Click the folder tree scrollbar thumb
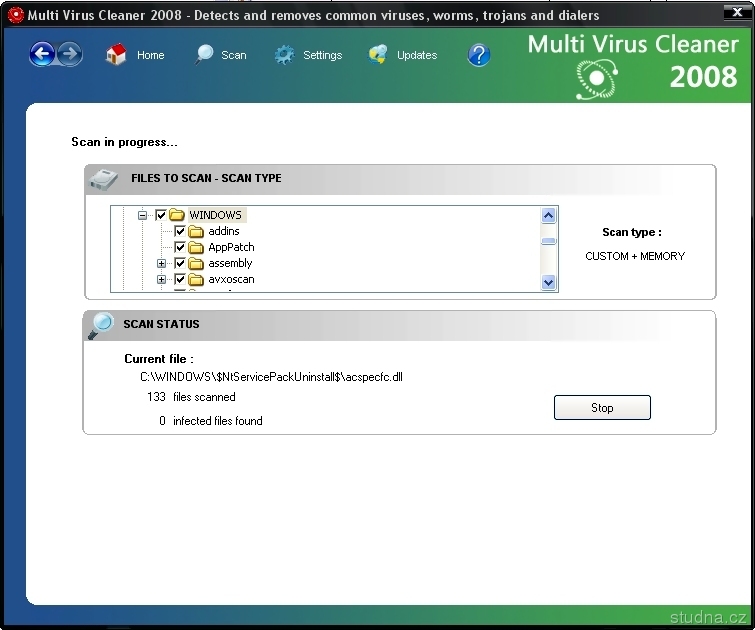The height and width of the screenshot is (630, 755). click(548, 241)
